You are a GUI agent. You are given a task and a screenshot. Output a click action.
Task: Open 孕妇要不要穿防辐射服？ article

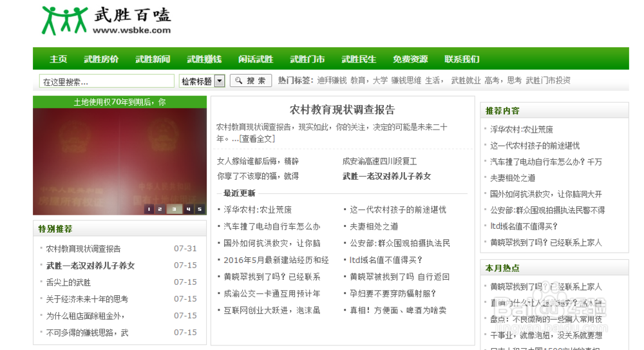pos(393,294)
